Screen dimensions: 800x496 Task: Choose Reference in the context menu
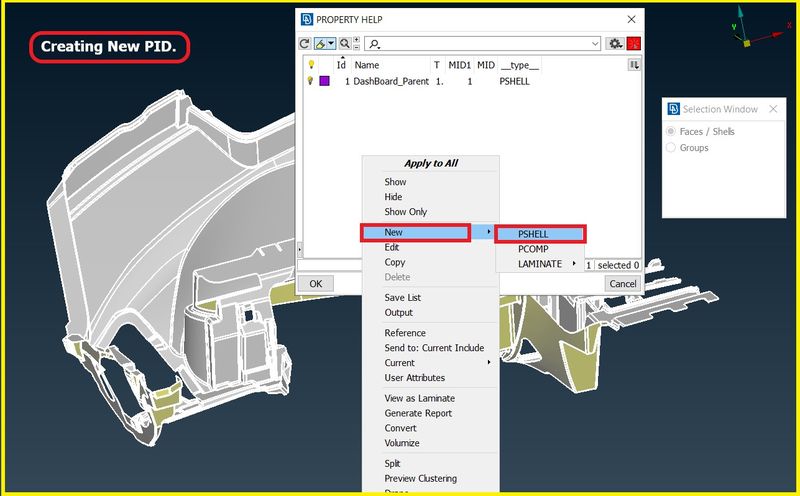coord(405,333)
